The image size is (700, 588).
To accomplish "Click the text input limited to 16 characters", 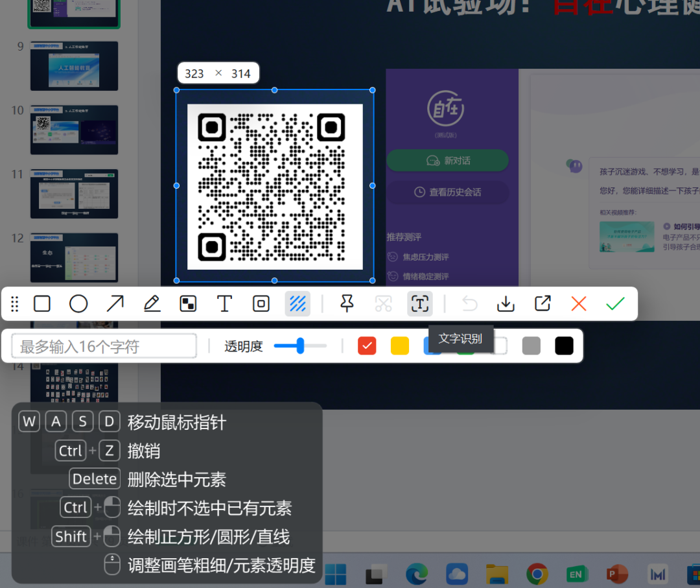I will coord(104,346).
